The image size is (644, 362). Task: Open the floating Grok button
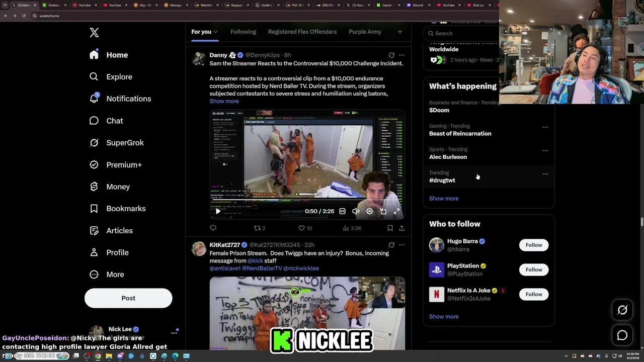point(622,310)
